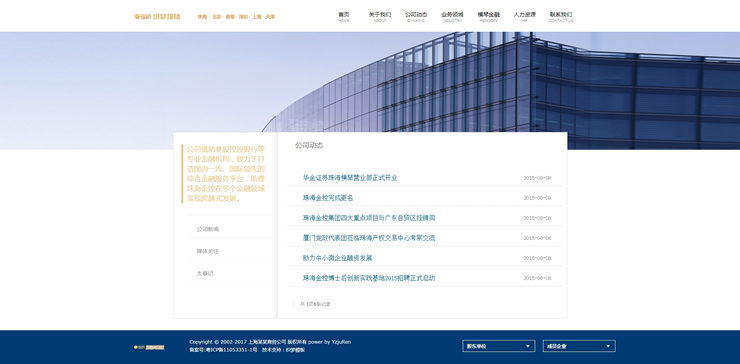The height and width of the screenshot is (364, 740).
Task: Open the 首页 HOME menu item
Action: click(x=344, y=17)
